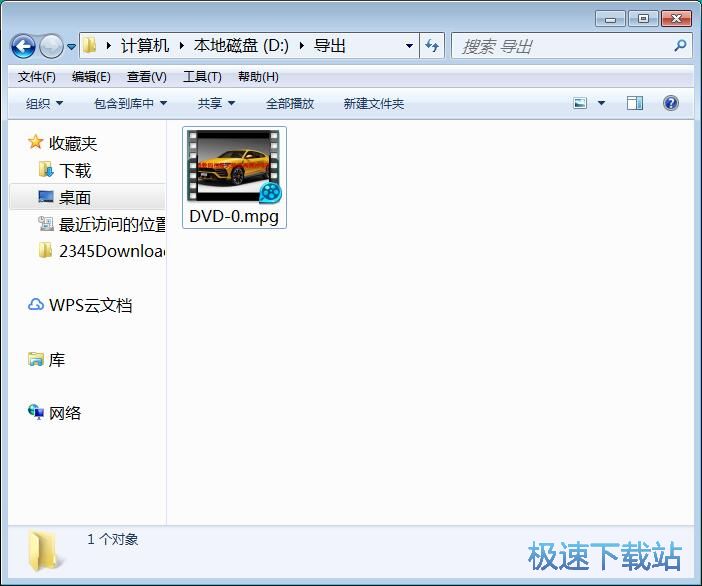Click the 网络 network icon
This screenshot has height=586, width=702.
point(36,412)
